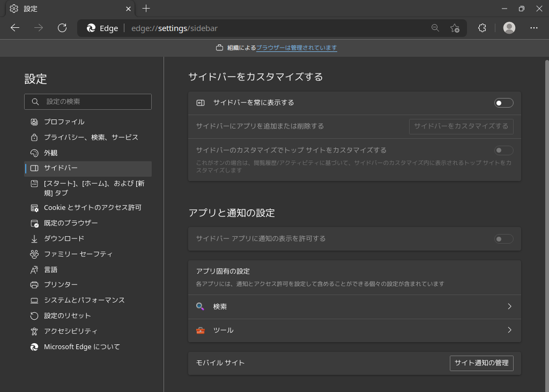This screenshot has width=549, height=392.
Task: Click the Microsoft Edge について logo icon
Action: tap(34, 347)
